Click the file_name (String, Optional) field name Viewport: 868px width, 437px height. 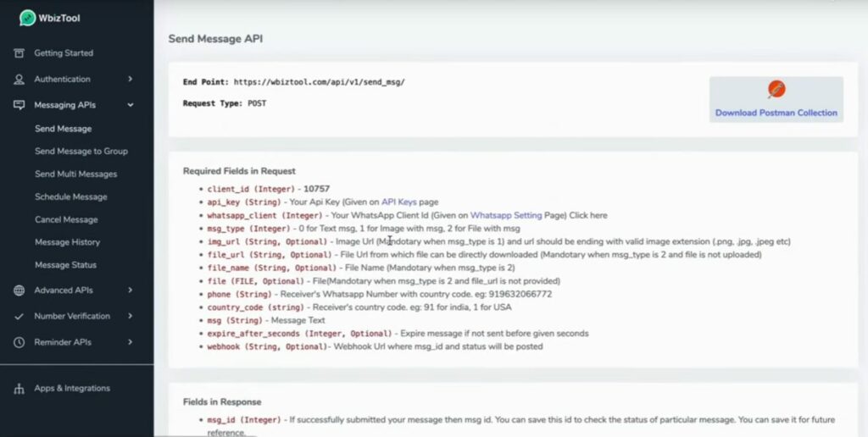point(272,268)
